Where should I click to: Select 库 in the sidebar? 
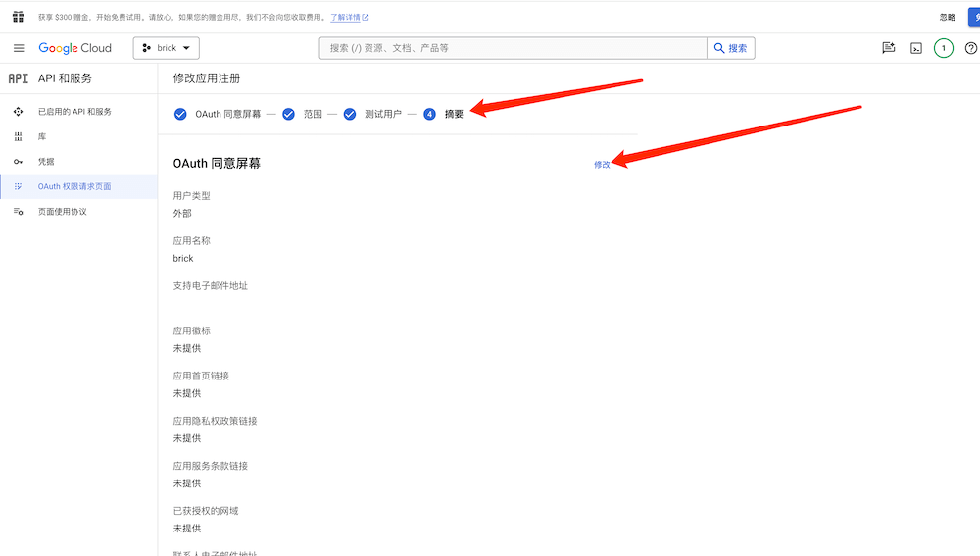point(42,136)
